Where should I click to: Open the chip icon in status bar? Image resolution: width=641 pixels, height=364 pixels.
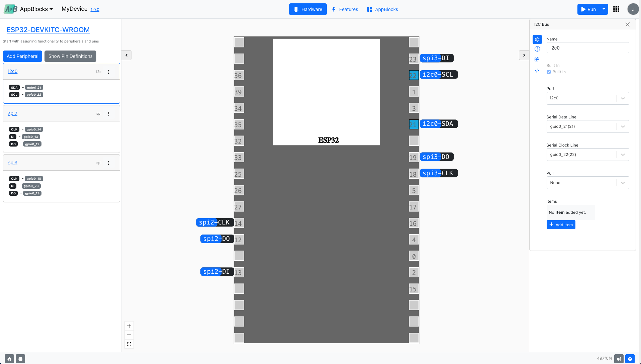click(20, 359)
